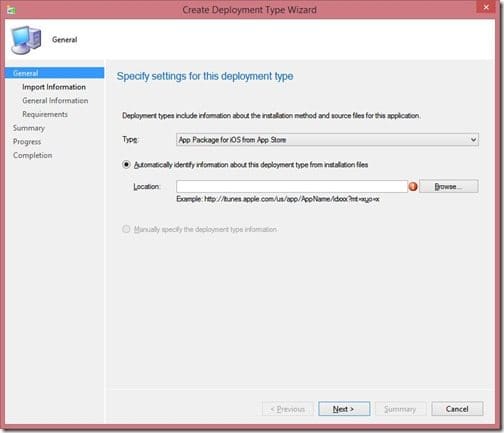
Task: Select Manually specify the deployment type radio button
Action: tap(126, 229)
